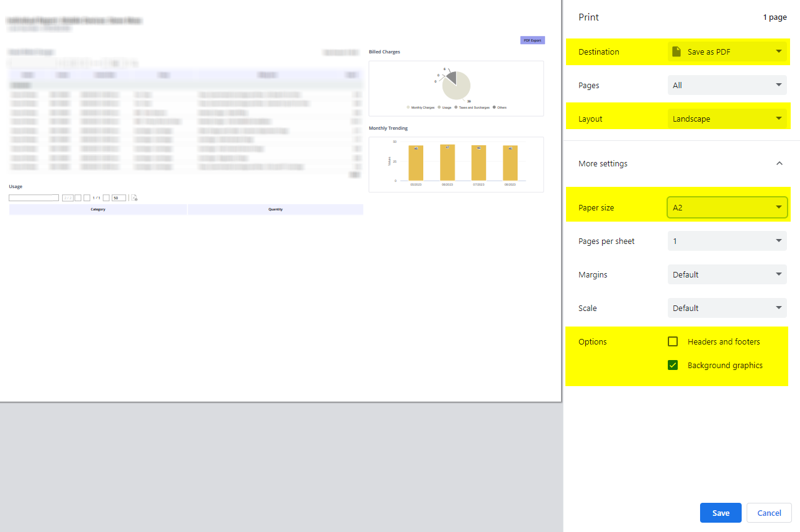
Task: Open the Layout dropdown set to Landscape
Action: coord(727,119)
